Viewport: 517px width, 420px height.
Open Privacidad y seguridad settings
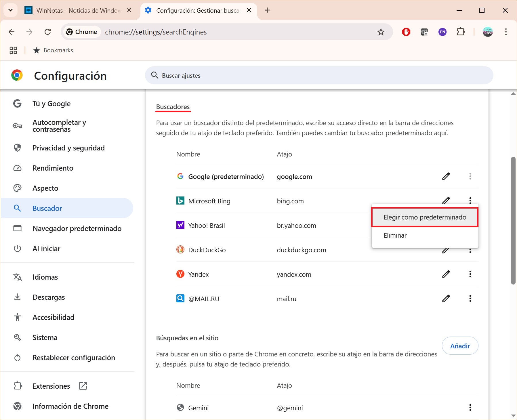coord(67,148)
